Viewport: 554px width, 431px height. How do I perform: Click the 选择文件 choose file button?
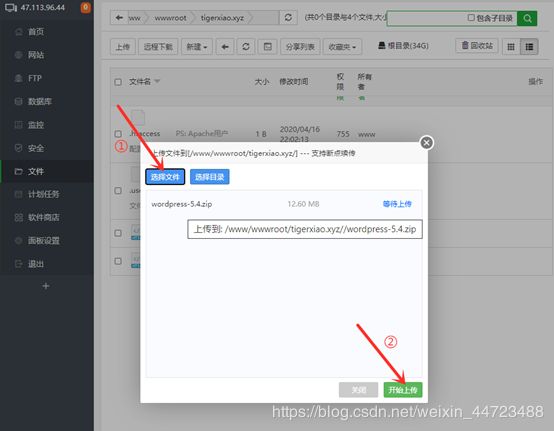[x=165, y=177]
